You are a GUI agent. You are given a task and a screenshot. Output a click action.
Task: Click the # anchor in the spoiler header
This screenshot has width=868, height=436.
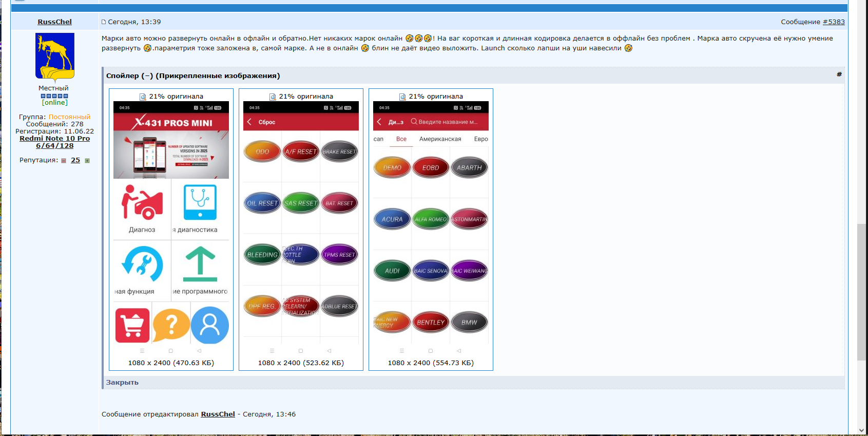point(839,74)
